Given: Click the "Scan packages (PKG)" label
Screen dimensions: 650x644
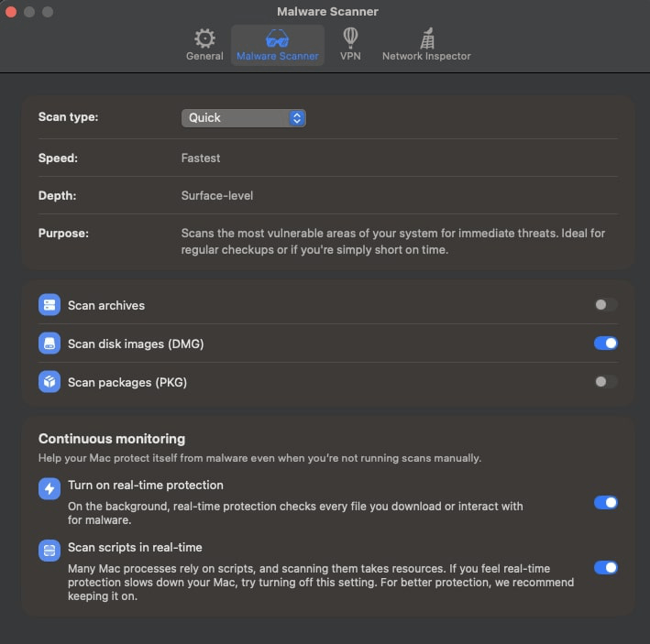Looking at the screenshot, I should (127, 382).
